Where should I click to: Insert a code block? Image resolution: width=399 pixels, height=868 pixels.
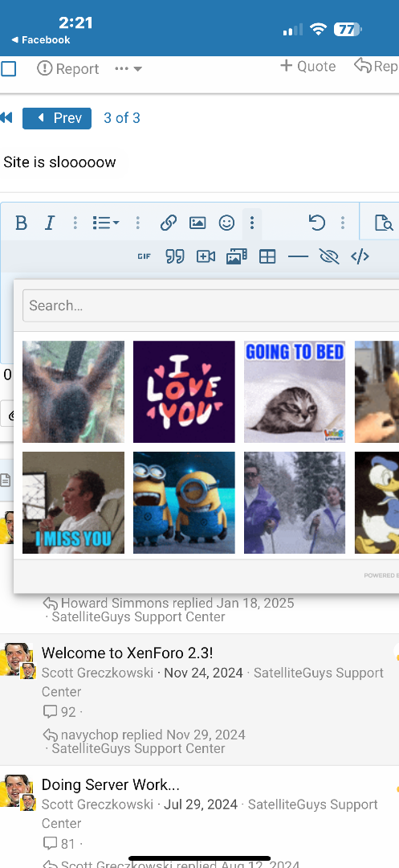click(x=360, y=256)
